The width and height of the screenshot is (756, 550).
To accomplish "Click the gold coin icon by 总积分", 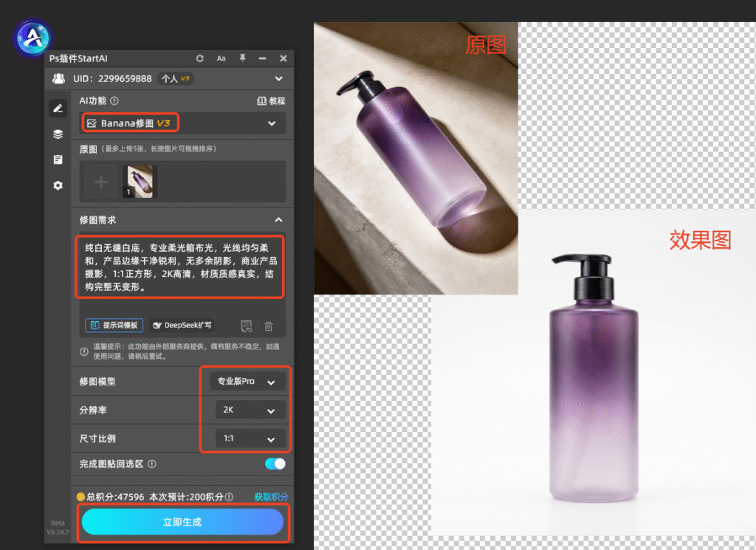I will pos(80,497).
